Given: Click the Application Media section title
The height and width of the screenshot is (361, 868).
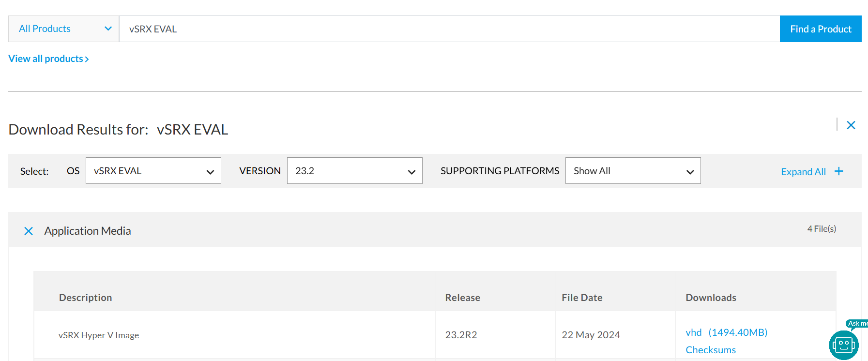Looking at the screenshot, I should pos(88,231).
